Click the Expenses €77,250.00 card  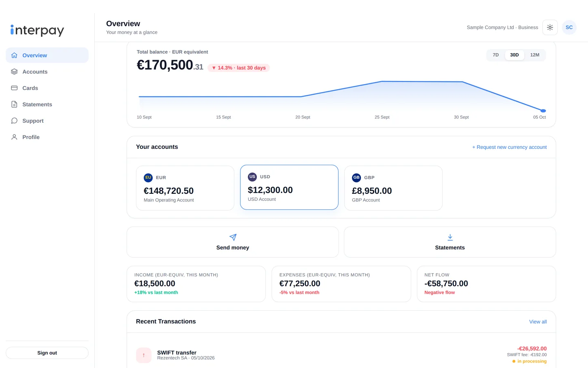tap(341, 284)
